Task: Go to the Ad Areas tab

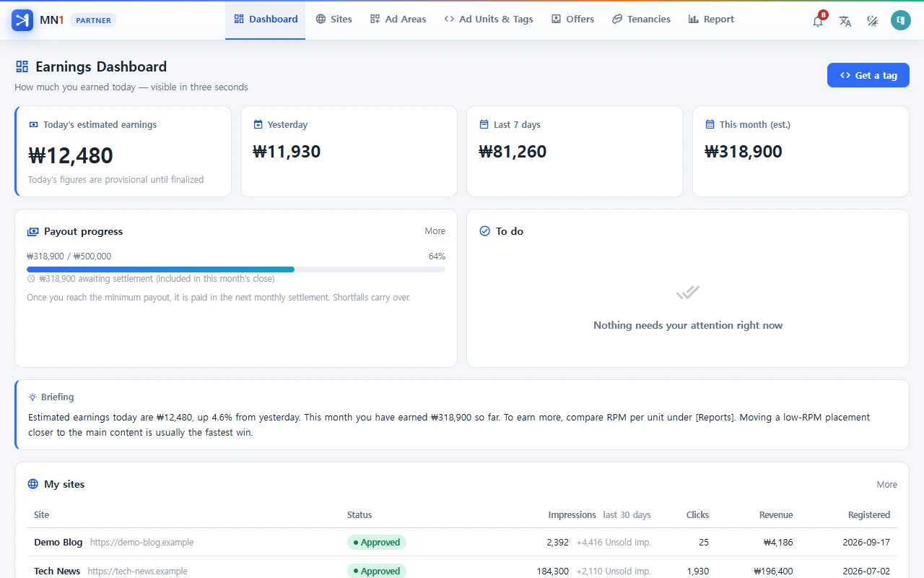Action: (x=398, y=20)
